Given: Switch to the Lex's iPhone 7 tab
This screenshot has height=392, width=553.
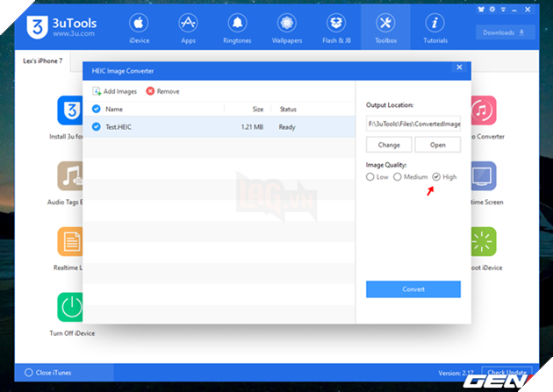Looking at the screenshot, I should 43,61.
